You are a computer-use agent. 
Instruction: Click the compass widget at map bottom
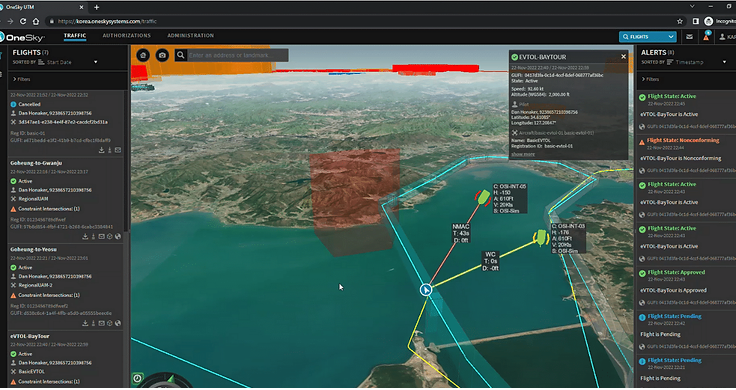[x=164, y=381]
